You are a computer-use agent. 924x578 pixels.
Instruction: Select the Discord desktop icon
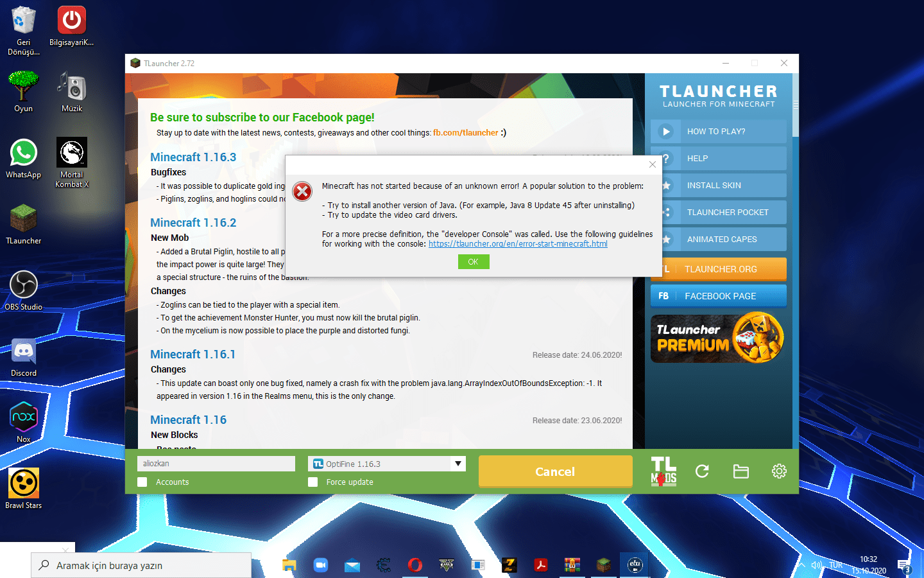tap(23, 357)
